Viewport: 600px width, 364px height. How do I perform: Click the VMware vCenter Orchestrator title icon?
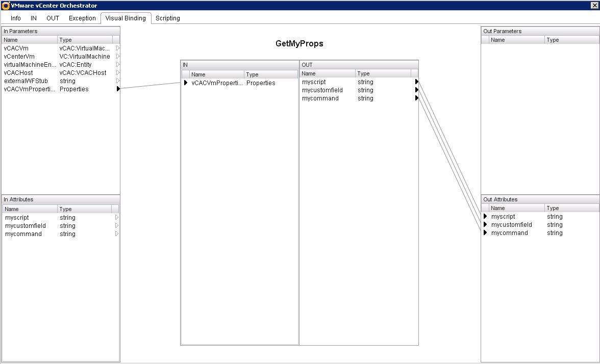(x=6, y=5)
